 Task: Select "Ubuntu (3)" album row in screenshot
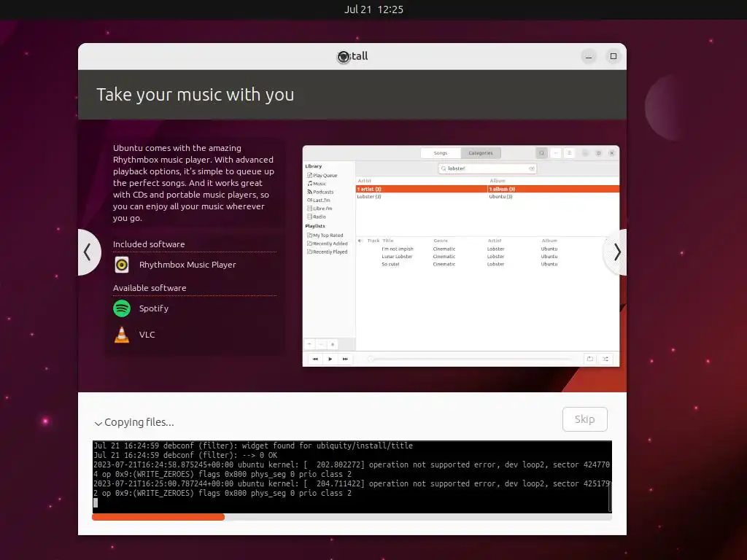click(x=500, y=197)
